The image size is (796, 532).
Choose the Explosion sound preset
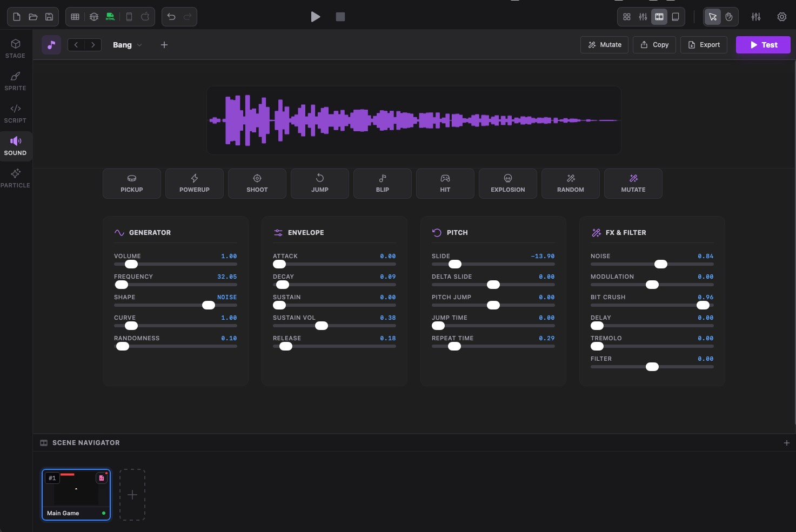click(x=508, y=184)
